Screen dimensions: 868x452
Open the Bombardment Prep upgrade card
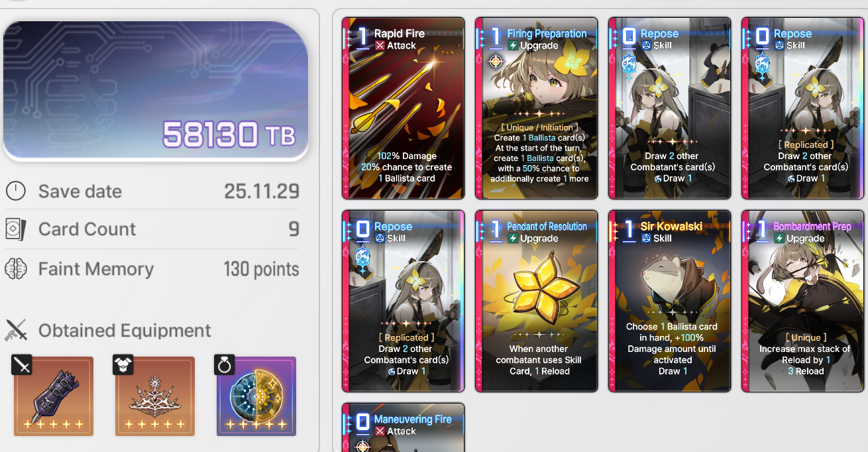point(802,302)
